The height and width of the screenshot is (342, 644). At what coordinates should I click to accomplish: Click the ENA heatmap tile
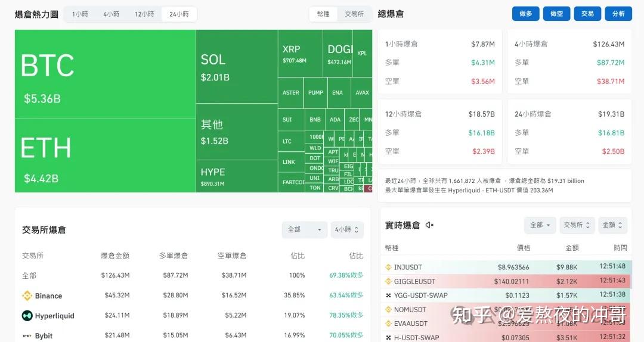point(339,93)
